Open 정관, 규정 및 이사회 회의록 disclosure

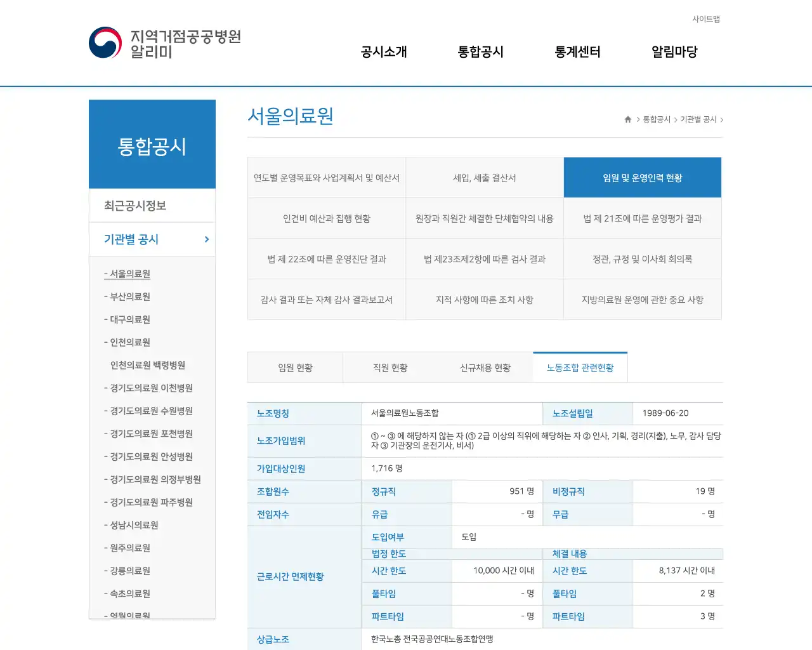(x=642, y=259)
